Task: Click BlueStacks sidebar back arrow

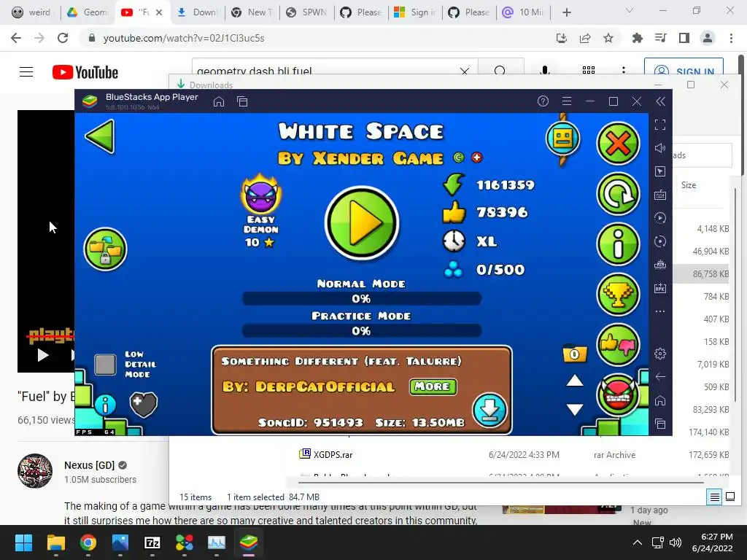Action: pyautogui.click(x=660, y=377)
